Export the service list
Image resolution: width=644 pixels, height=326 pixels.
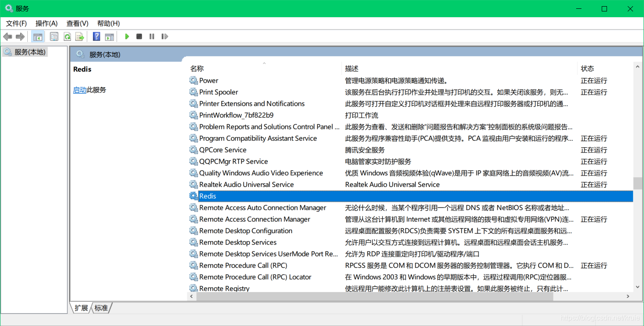coord(80,36)
